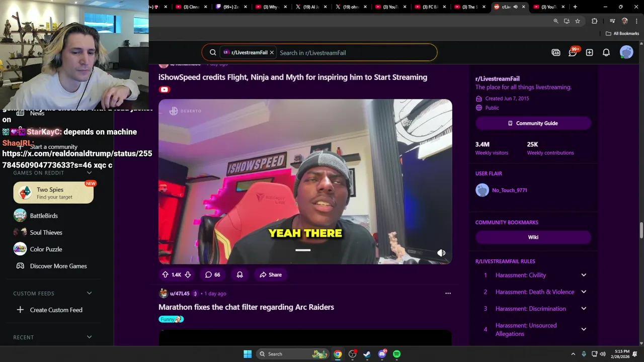Viewport: 644px width, 362px height.
Task: Collapse the Games on Reddit section
Action: [x=89, y=172]
